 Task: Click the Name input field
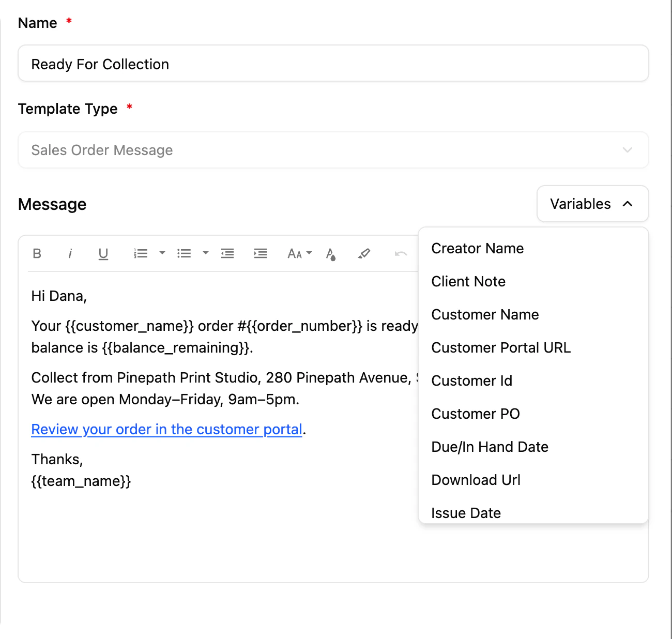coord(333,63)
